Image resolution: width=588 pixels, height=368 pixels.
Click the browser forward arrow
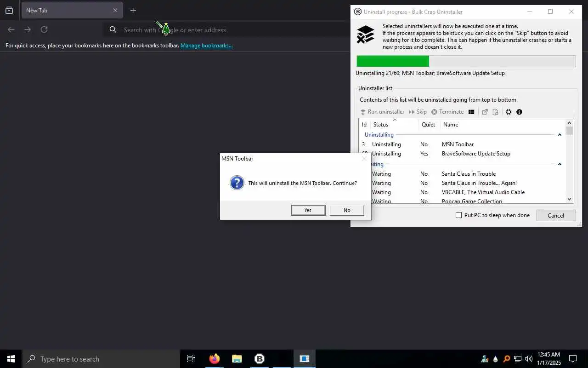click(x=28, y=29)
